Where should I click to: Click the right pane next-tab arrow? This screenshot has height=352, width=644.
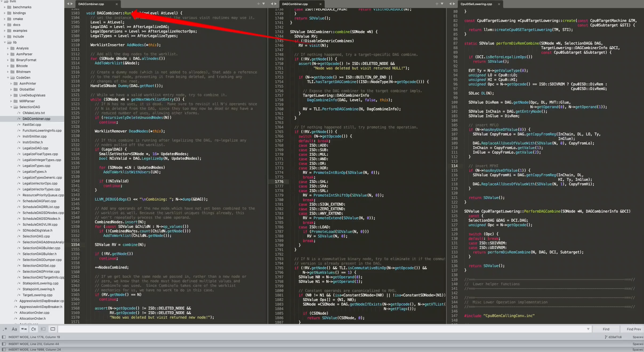(454, 4)
